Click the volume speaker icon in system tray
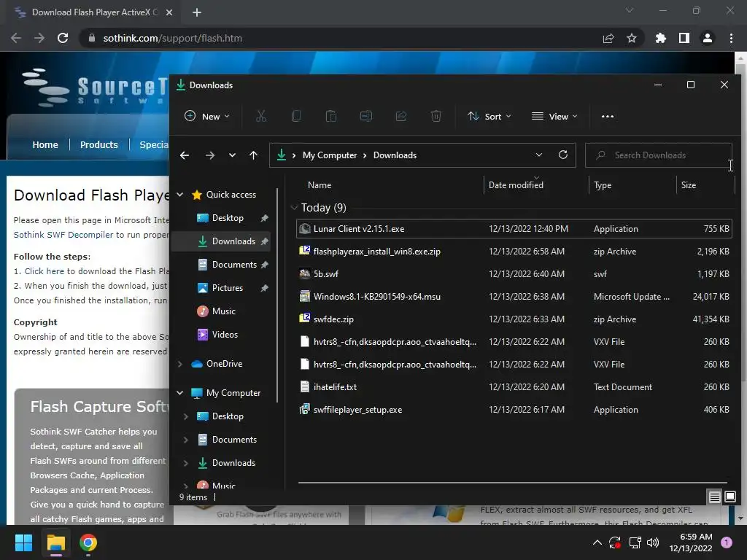Image resolution: width=747 pixels, height=560 pixels. pyautogui.click(x=653, y=542)
